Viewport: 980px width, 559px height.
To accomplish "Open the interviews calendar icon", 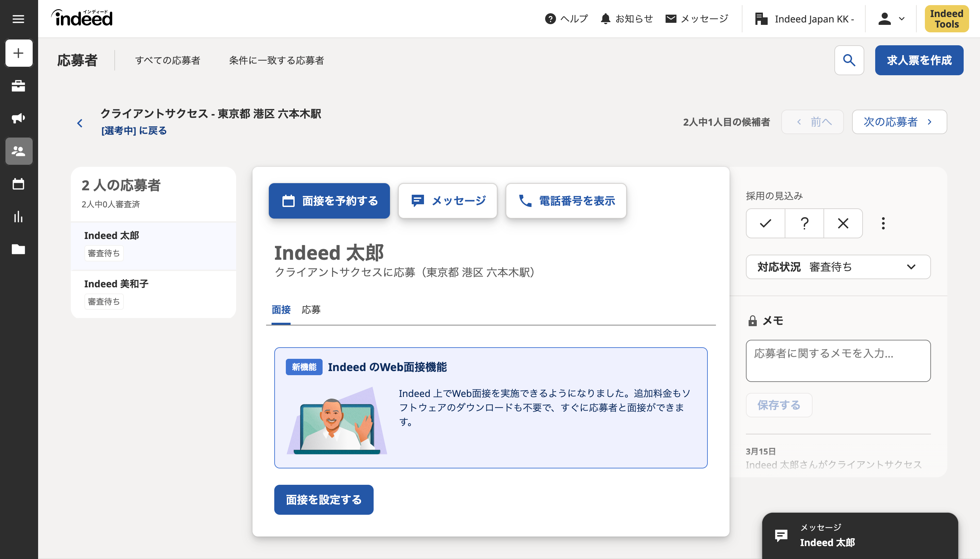I will (x=19, y=184).
